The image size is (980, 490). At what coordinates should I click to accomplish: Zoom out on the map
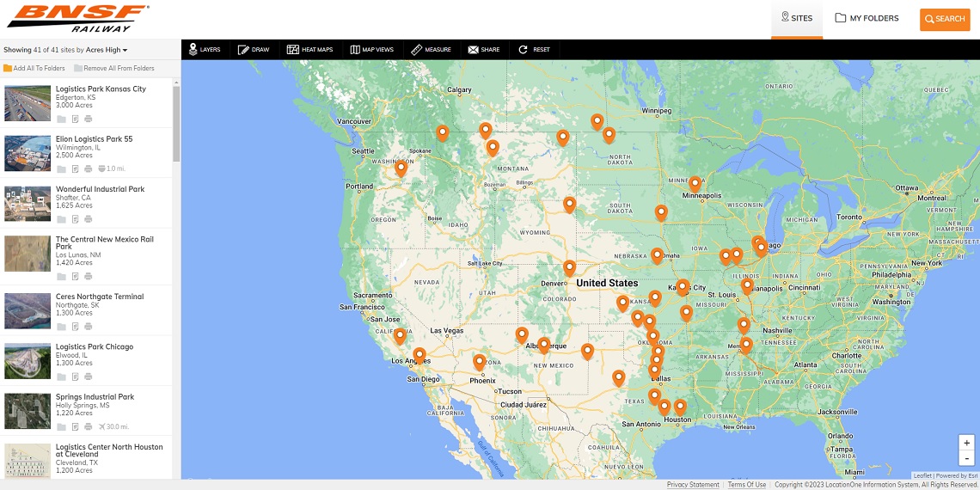coord(966,458)
